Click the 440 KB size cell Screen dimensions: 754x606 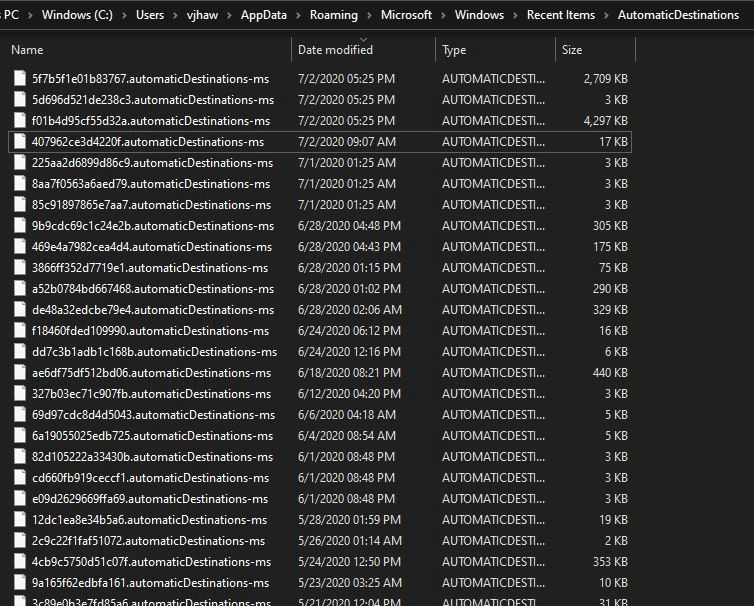click(610, 373)
